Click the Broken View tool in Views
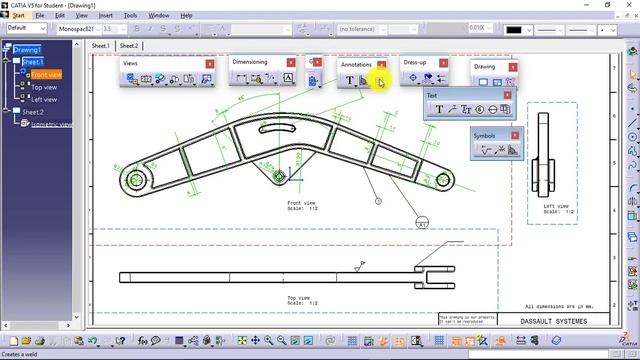640x360 pixels. 189,79
